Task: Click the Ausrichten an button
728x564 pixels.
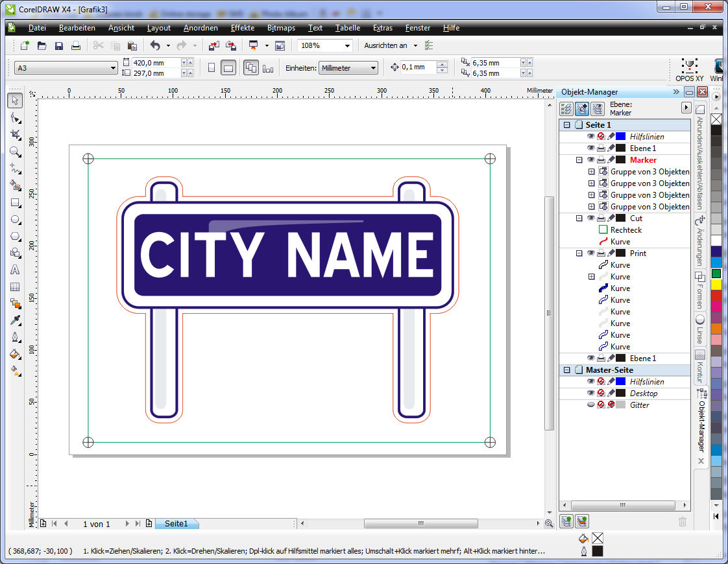Action: click(x=385, y=45)
